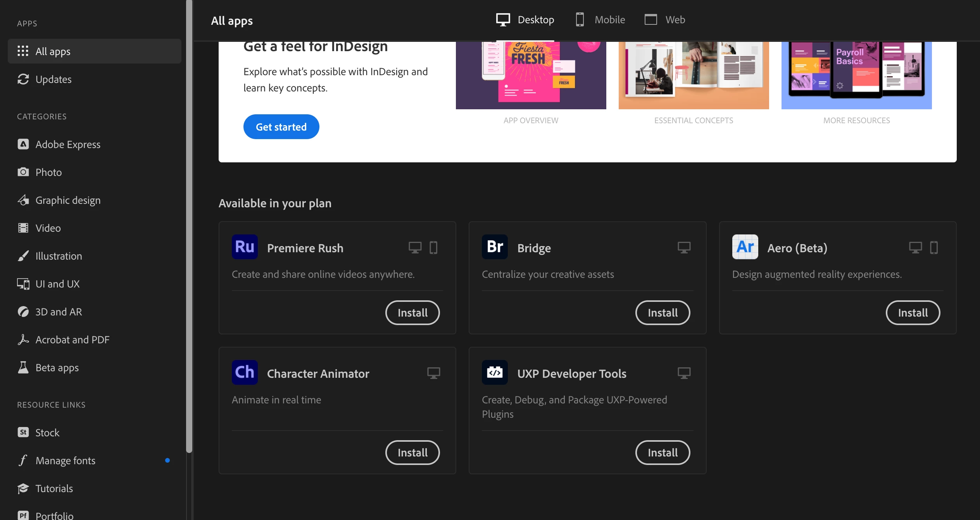This screenshot has height=520, width=980.
Task: Install UXP Developer Tools
Action: [663, 453]
